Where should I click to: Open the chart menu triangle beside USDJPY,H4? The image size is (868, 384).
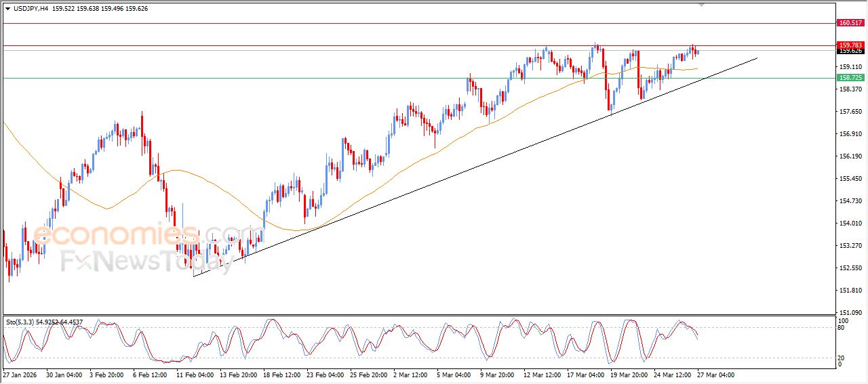(7, 8)
